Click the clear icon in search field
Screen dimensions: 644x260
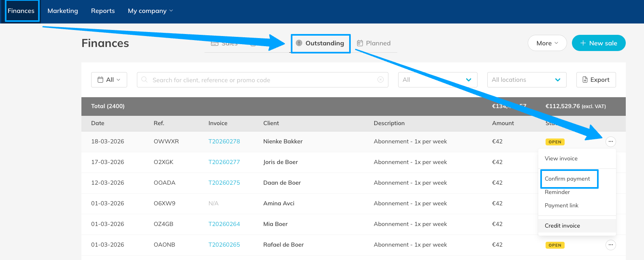pyautogui.click(x=380, y=80)
